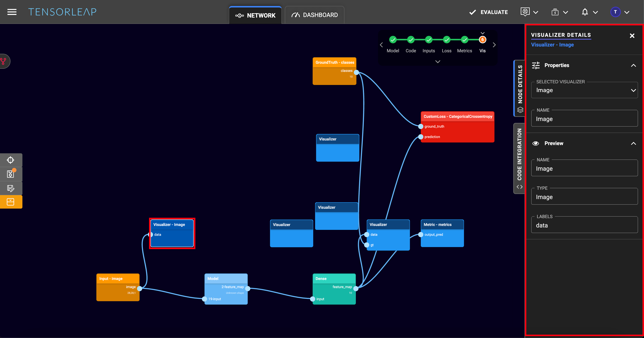This screenshot has height=338, width=644.
Task: Click the save-and-edit icon in left toolbar
Action: click(10, 188)
